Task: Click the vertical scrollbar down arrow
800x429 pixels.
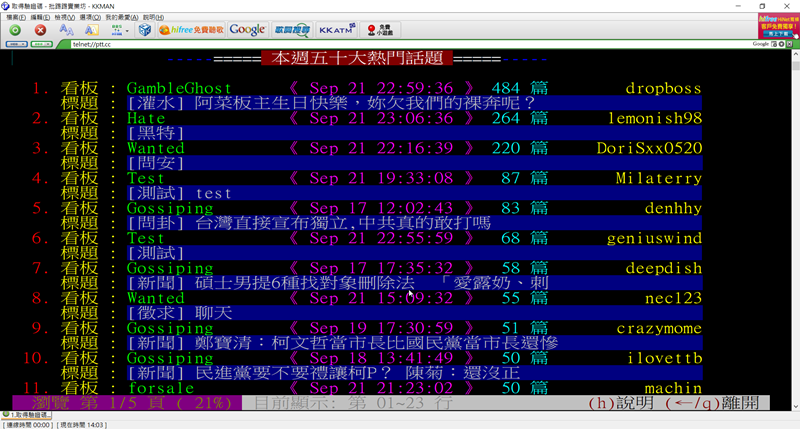Action: coord(795,407)
